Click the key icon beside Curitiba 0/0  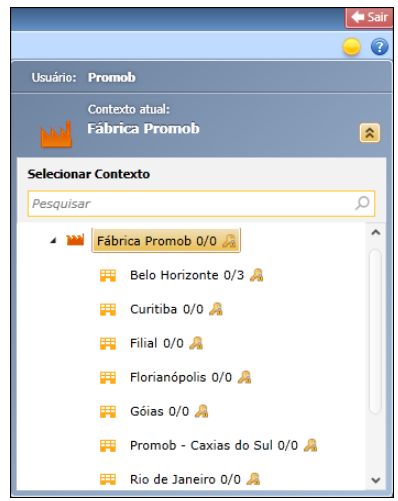pyautogui.click(x=216, y=309)
